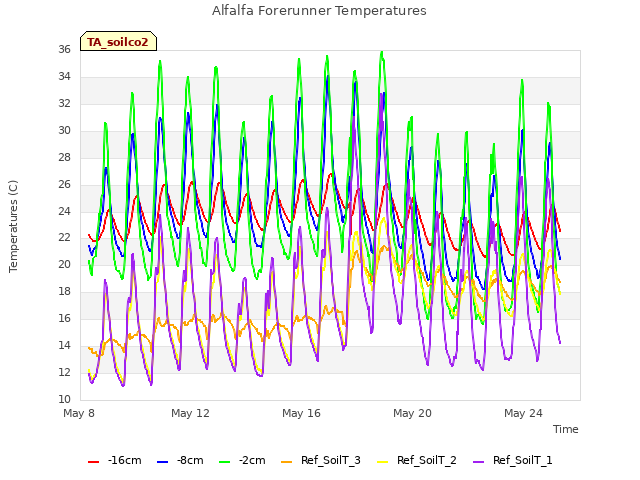Image resolution: width=640 pixels, height=480 pixels.
Task: Click the red -16cm legend swatch
Action: (x=93, y=462)
